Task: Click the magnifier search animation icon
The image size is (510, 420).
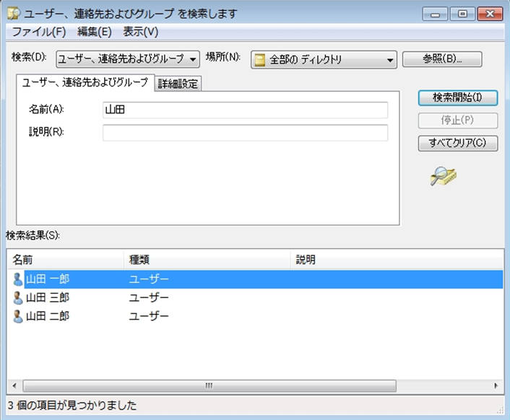Action: 444,176
